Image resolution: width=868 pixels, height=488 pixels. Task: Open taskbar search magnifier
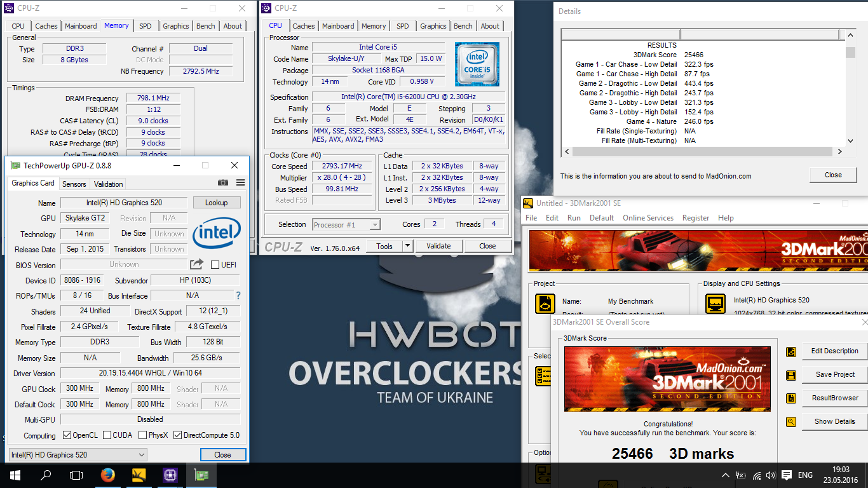pos(46,475)
